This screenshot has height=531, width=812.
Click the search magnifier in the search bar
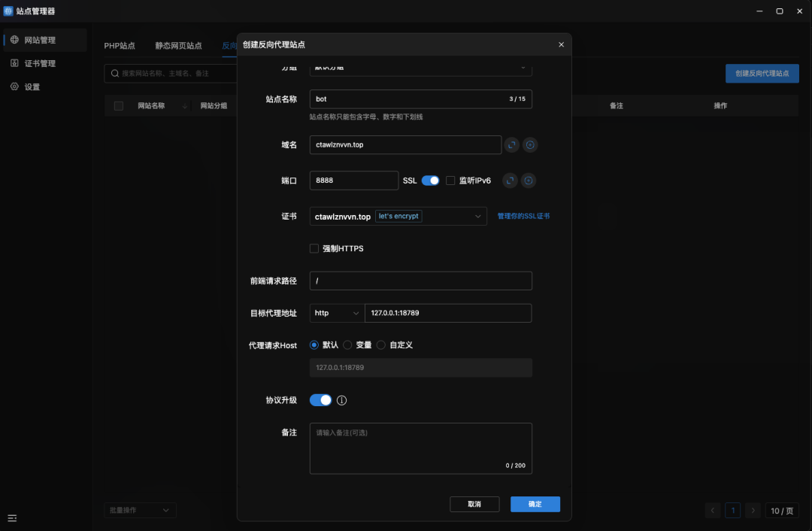115,73
